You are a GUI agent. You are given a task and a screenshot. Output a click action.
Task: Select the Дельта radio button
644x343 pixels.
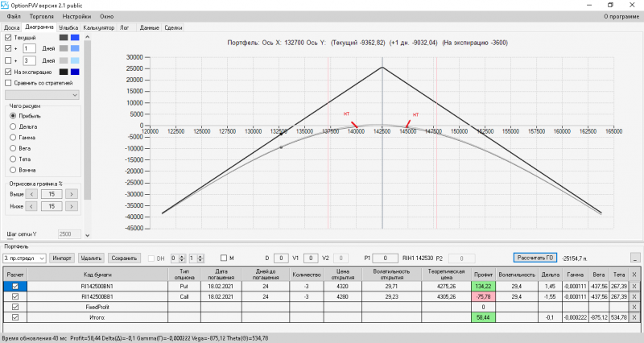click(x=13, y=126)
